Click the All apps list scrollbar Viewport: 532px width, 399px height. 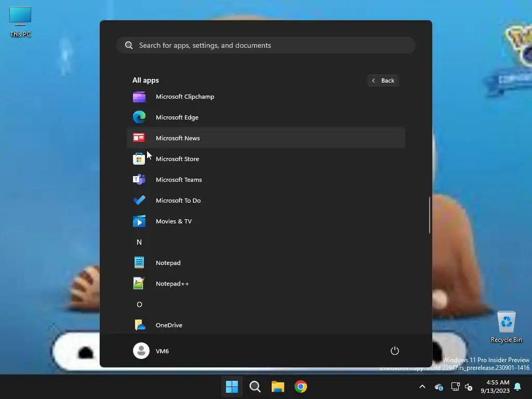(430, 215)
